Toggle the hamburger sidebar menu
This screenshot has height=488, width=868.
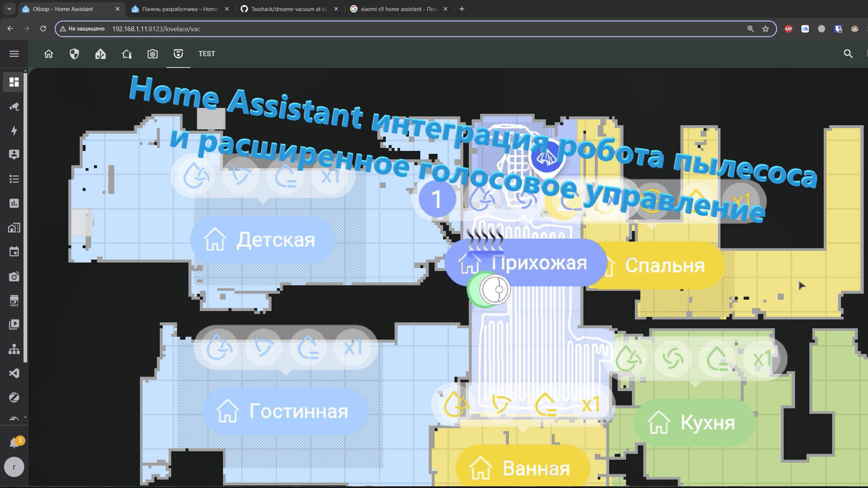click(14, 54)
